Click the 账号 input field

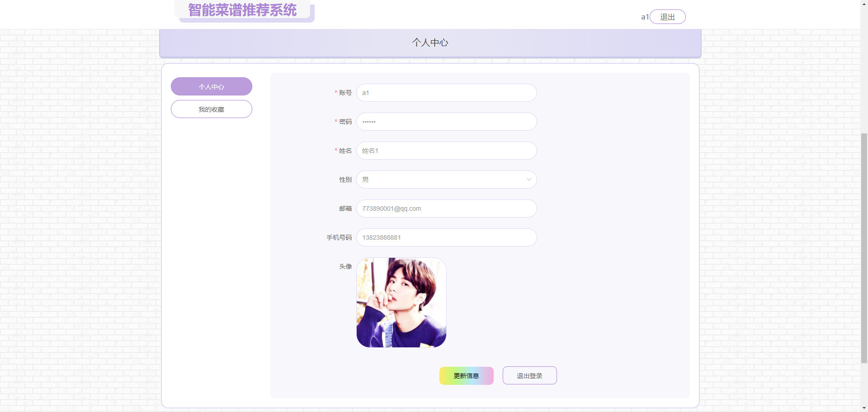[x=447, y=93]
